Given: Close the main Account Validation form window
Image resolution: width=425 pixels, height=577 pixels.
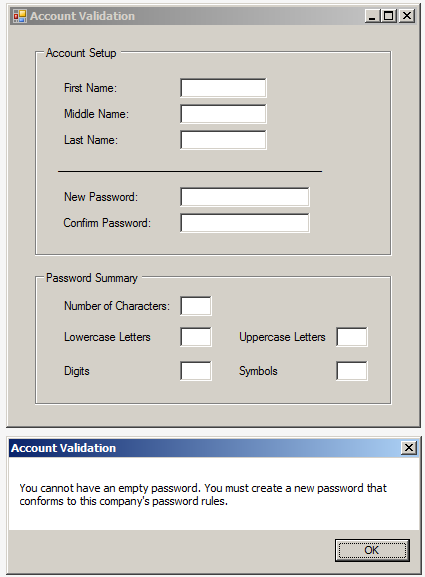Looking at the screenshot, I should [x=407, y=16].
